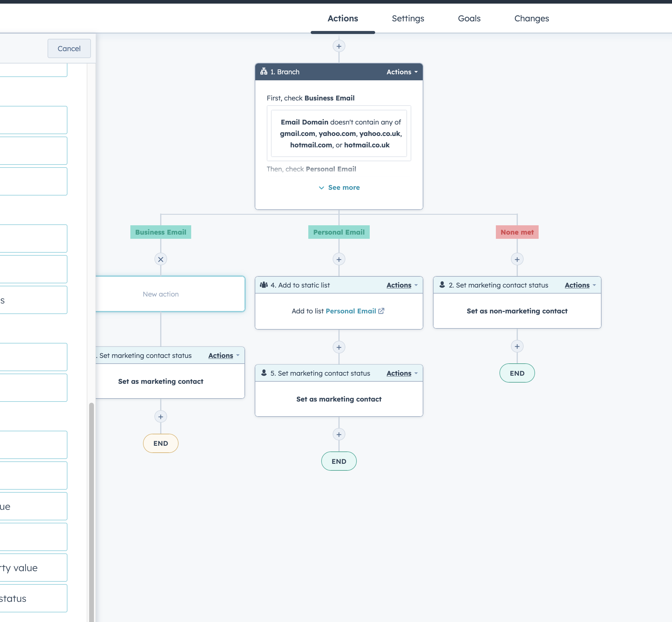Switch to the Settings tab
The width and height of the screenshot is (672, 622).
click(x=408, y=19)
